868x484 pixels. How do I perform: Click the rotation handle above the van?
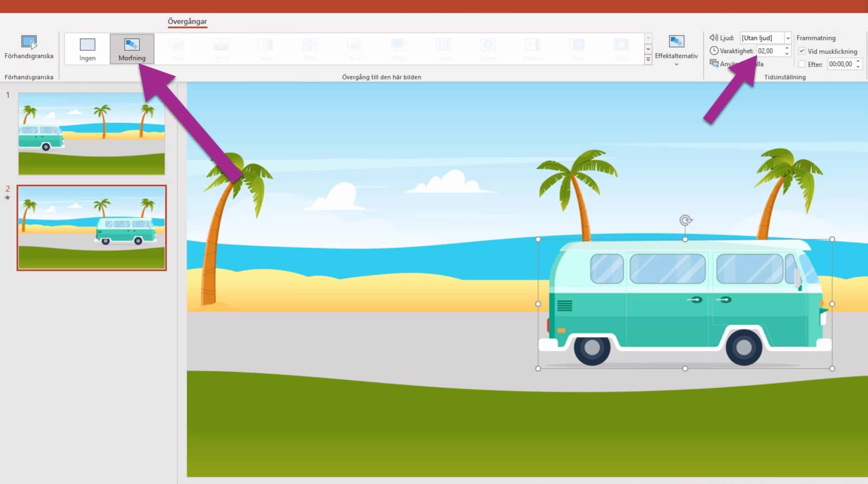686,221
